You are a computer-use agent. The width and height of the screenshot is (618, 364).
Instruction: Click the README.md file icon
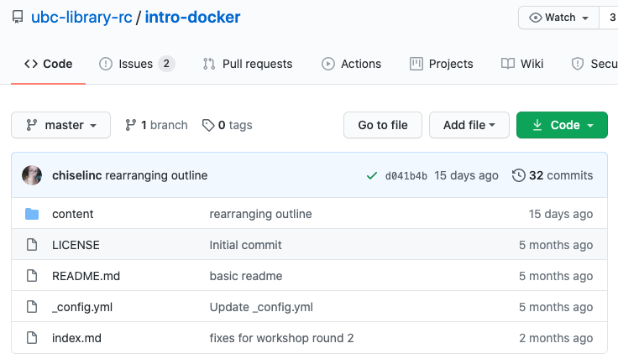tap(32, 276)
